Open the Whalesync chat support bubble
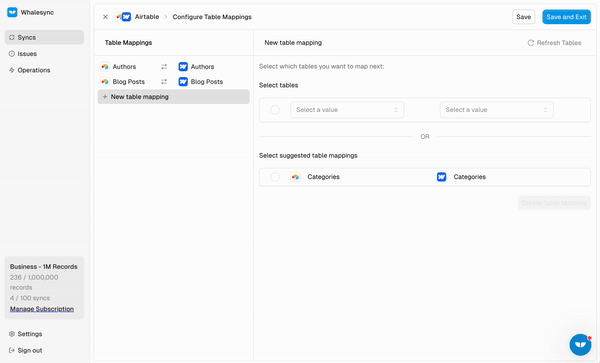Image resolution: width=600 pixels, height=363 pixels. pyautogui.click(x=580, y=345)
